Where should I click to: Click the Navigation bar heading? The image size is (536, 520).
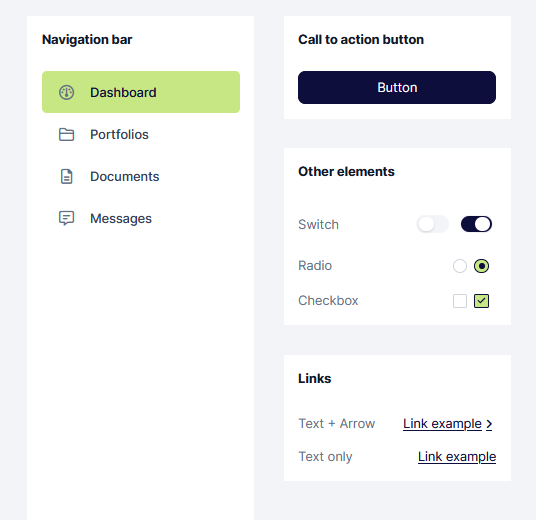(x=87, y=40)
